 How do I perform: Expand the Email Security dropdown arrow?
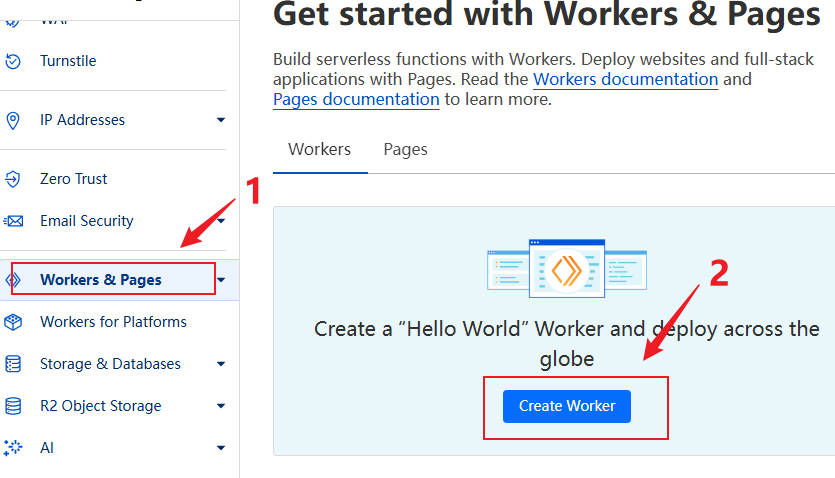tap(223, 221)
